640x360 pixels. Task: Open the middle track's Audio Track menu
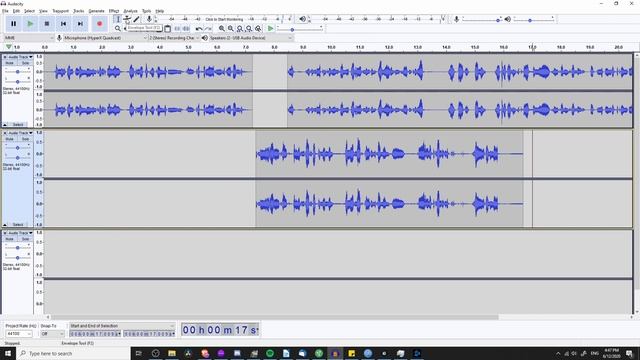coord(20,133)
